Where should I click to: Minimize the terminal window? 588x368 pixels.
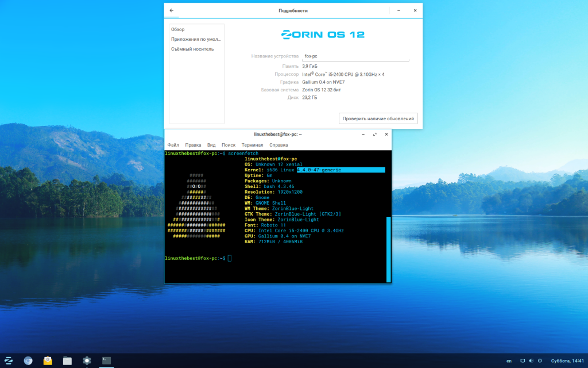[363, 134]
